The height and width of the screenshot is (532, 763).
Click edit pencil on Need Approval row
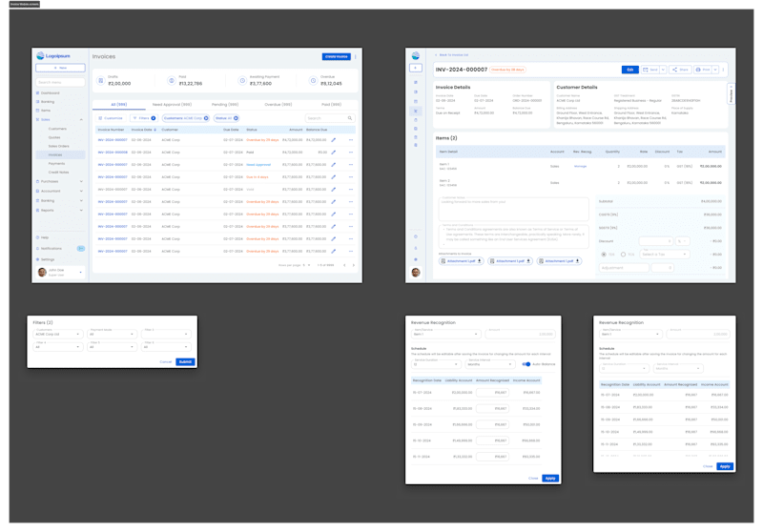click(333, 165)
